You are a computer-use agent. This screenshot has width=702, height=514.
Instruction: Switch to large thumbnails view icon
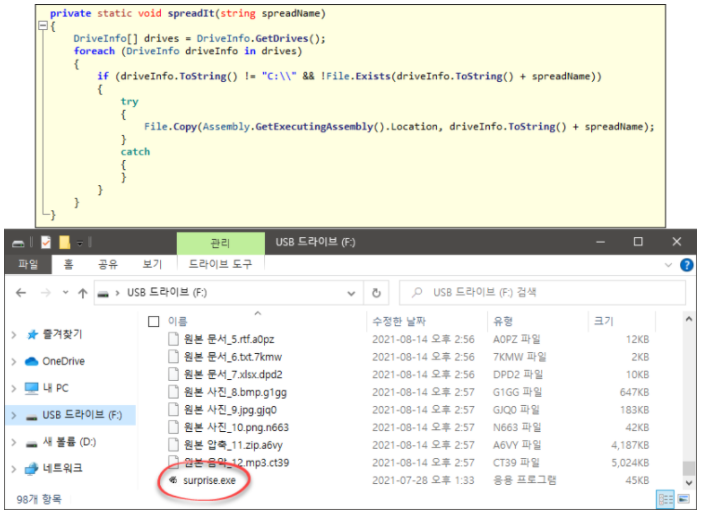click(684, 499)
